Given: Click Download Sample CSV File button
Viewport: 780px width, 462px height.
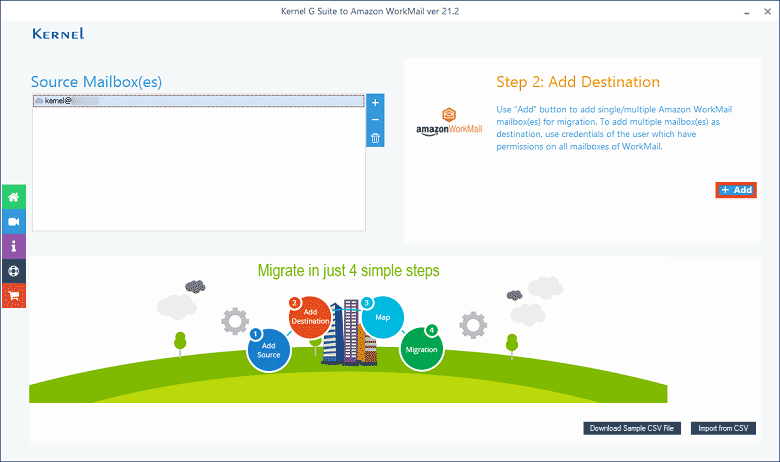Looking at the screenshot, I should tap(632, 428).
